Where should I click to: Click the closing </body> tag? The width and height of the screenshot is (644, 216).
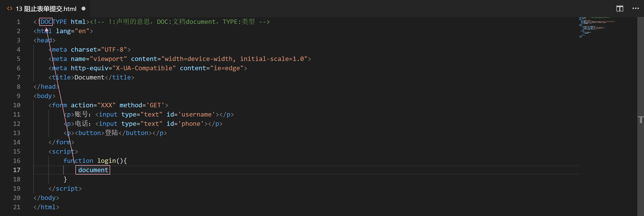coord(46,198)
